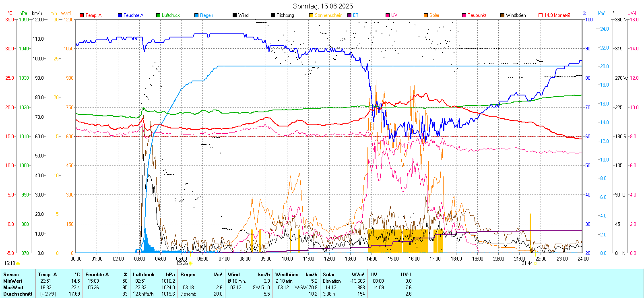Image resolution: width=644 pixels, height=298 pixels.
Task: Click the Taupunkt legend label
Action: pos(477,15)
